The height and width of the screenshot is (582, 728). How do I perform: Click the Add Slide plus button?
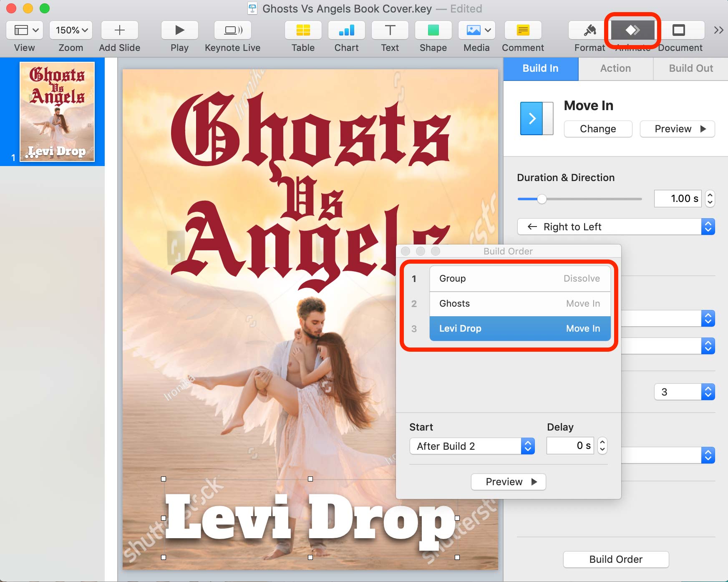(x=119, y=30)
